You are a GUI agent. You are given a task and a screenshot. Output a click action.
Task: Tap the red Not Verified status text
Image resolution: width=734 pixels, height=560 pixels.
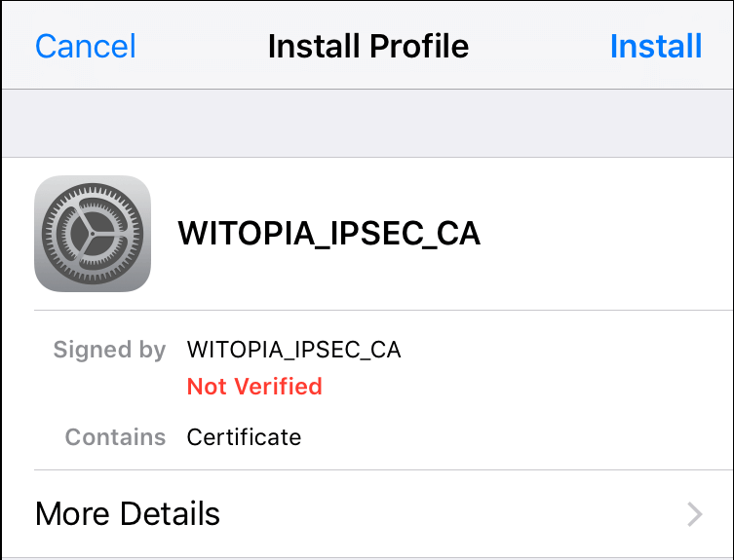click(x=254, y=387)
